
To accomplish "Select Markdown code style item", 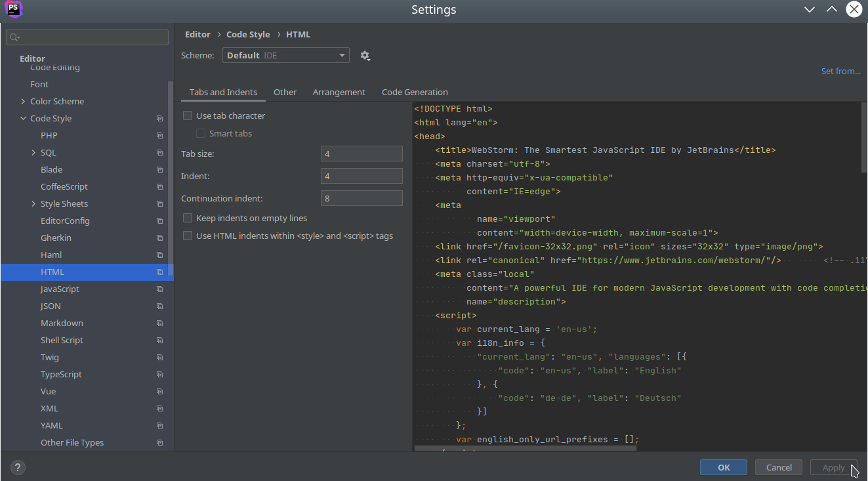I will coord(62,324).
